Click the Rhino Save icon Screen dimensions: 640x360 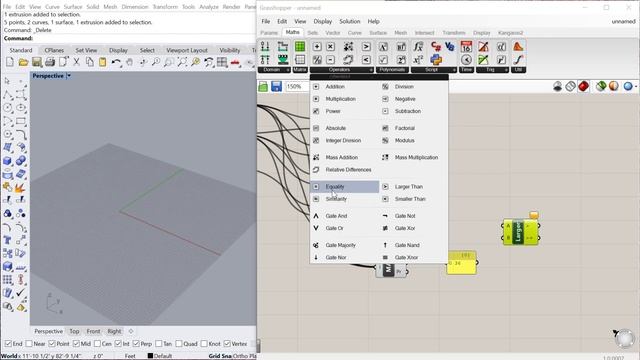point(37,62)
